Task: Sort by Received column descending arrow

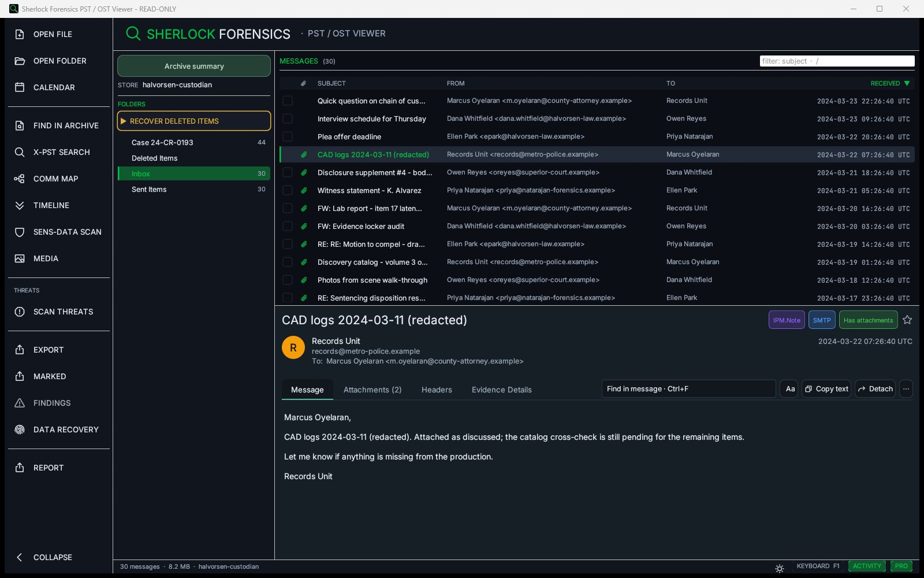Action: tap(907, 83)
